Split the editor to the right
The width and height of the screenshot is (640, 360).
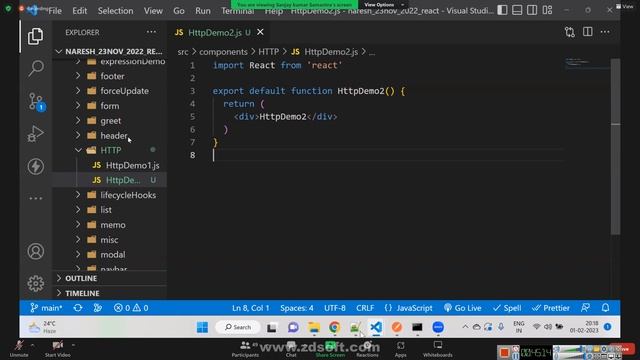point(587,32)
